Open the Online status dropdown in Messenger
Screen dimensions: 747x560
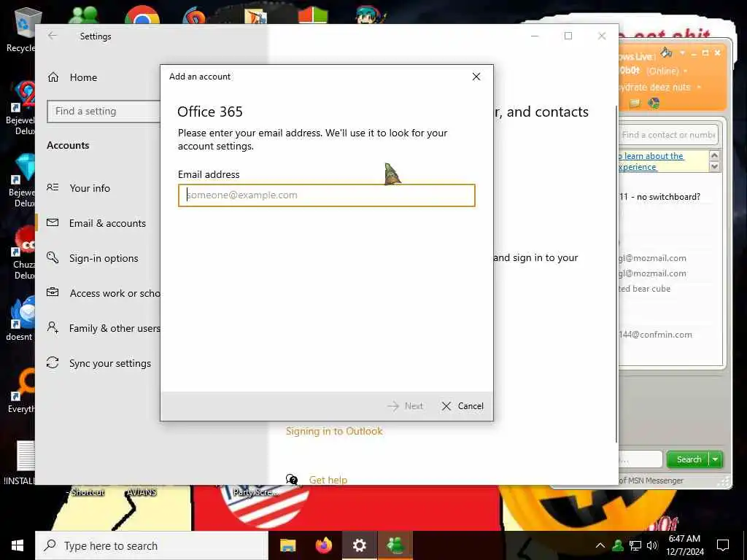pos(667,71)
